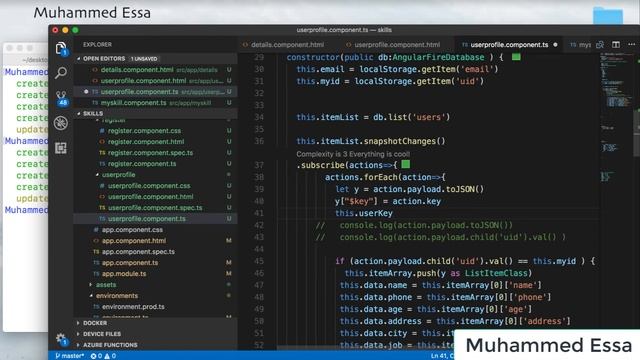Place cursor on line 34 this.itemList code
Viewport: 640px width, 360px height.
click(x=373, y=117)
